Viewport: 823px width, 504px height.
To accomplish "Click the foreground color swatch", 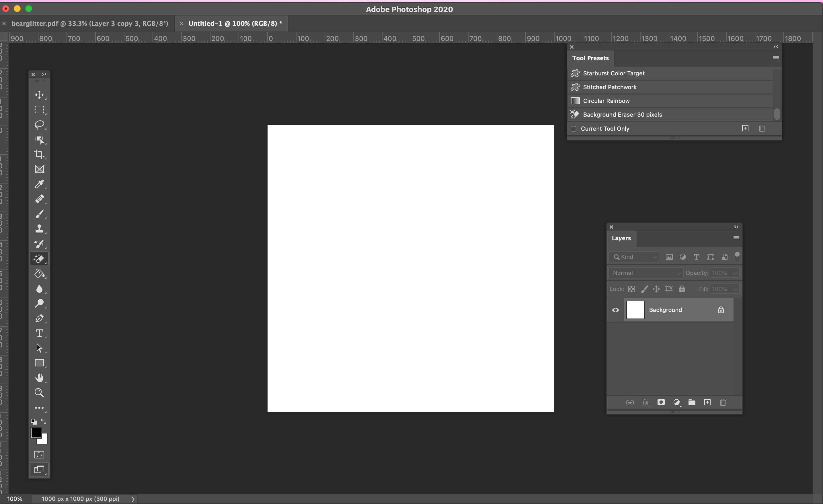I will click(36, 433).
